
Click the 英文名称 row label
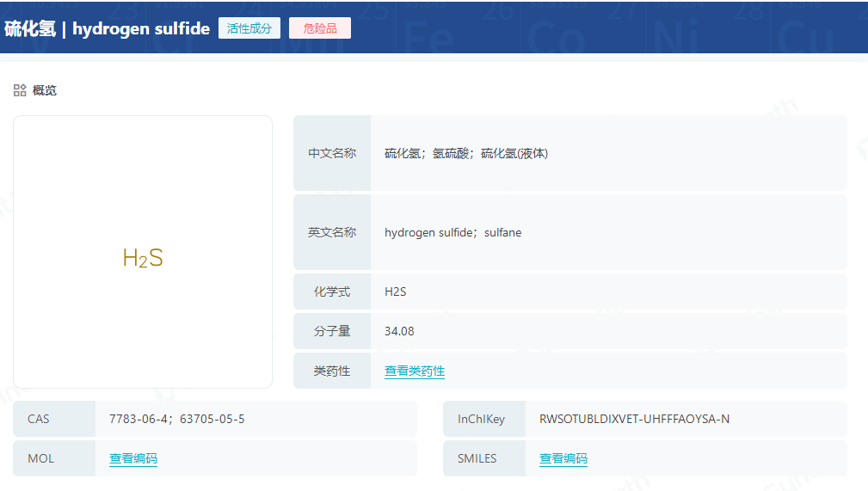pyautogui.click(x=332, y=232)
